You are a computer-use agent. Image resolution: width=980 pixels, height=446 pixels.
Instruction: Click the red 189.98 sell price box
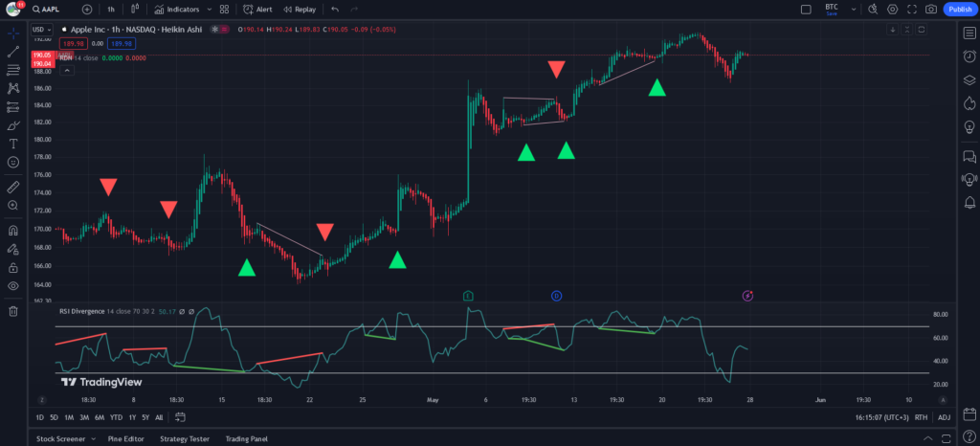pos(73,43)
